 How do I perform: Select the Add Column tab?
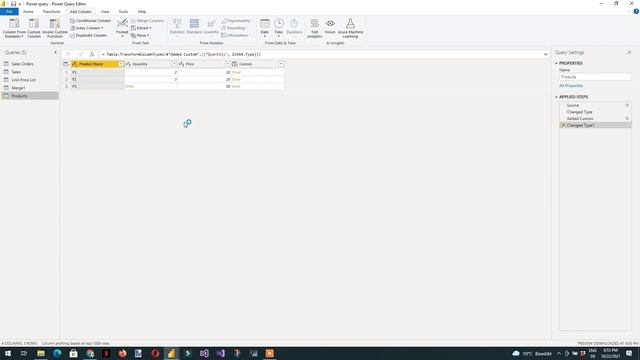coord(80,12)
